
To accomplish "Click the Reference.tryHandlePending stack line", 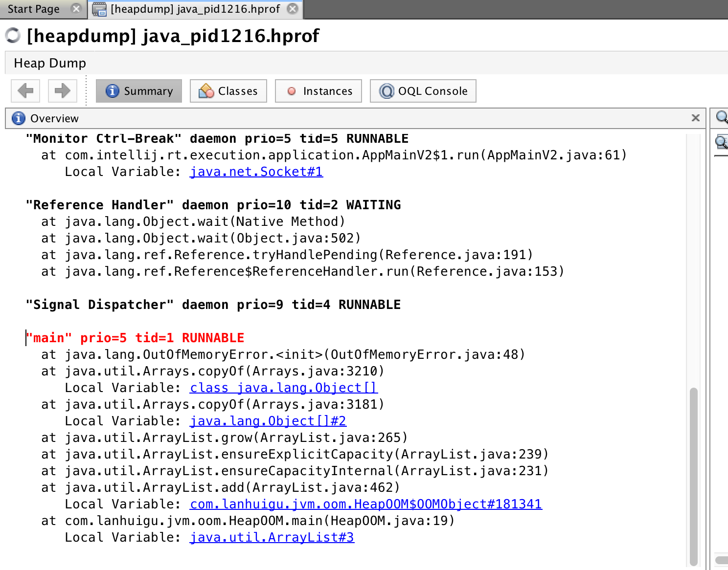I will (287, 255).
